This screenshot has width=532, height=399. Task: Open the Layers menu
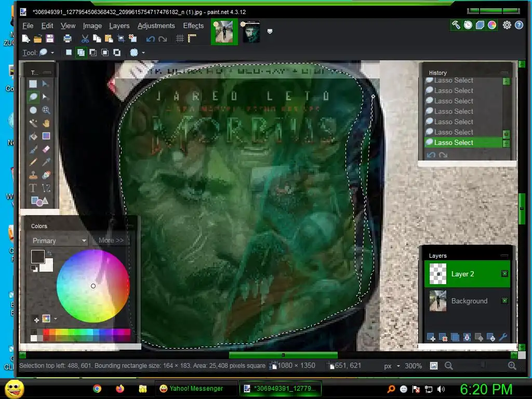click(119, 26)
